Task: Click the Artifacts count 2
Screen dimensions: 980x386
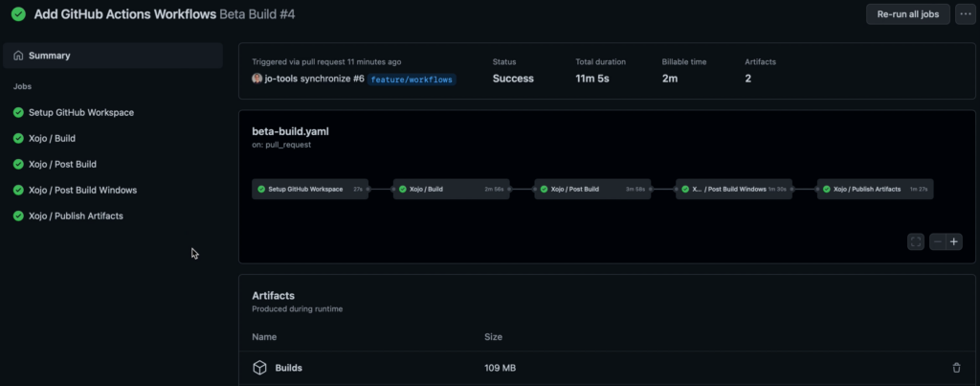Action: pos(748,79)
